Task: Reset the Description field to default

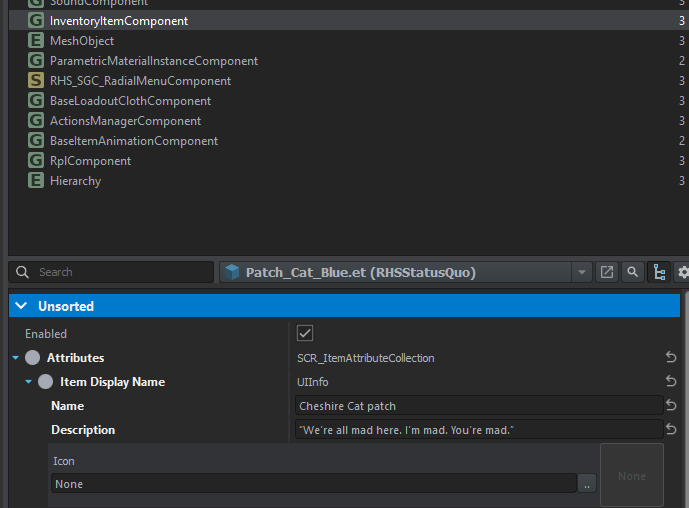Action: click(x=671, y=429)
